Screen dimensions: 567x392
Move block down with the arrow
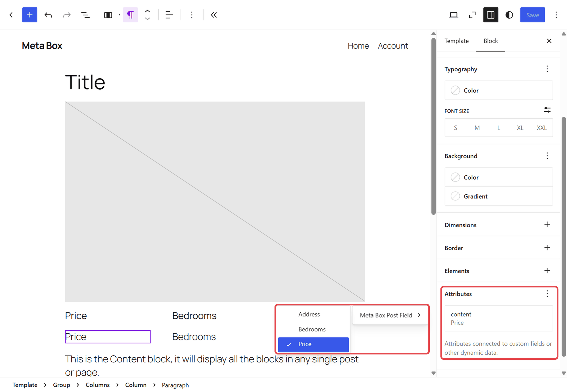point(148,19)
